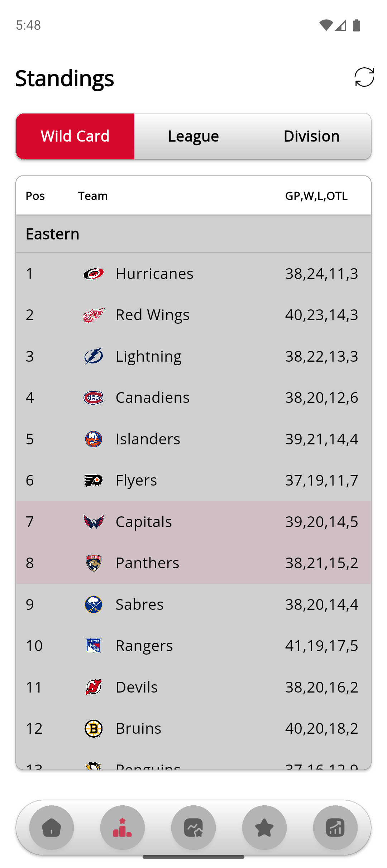Image resolution: width=387 pixels, height=868 pixels.
Task: Tap the stats-with-star icon in bottom bar
Action: tap(193, 828)
